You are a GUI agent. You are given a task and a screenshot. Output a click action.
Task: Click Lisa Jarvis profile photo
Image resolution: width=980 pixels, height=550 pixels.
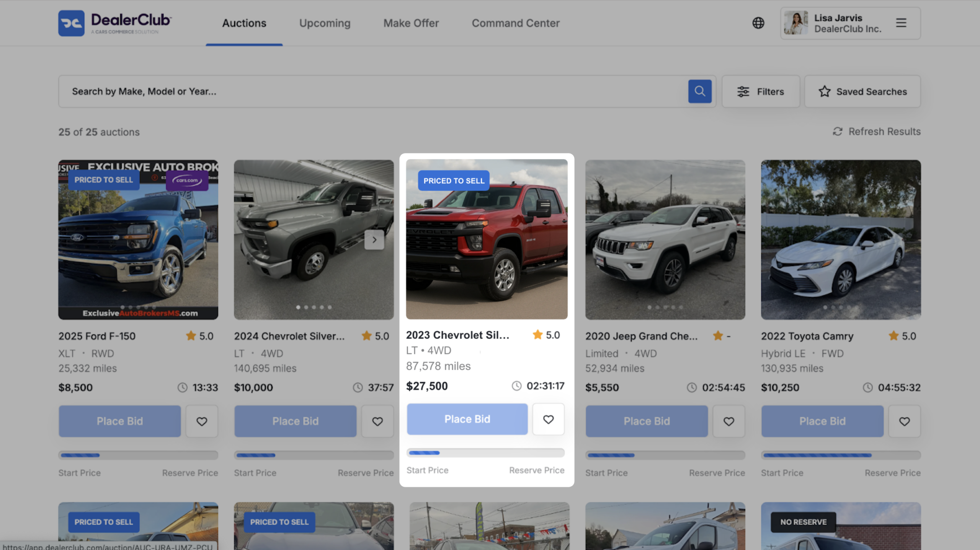(x=796, y=23)
